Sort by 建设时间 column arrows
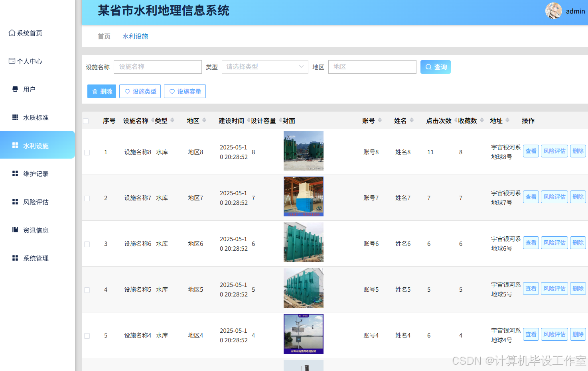Image resolution: width=588 pixels, height=371 pixels. (249, 120)
